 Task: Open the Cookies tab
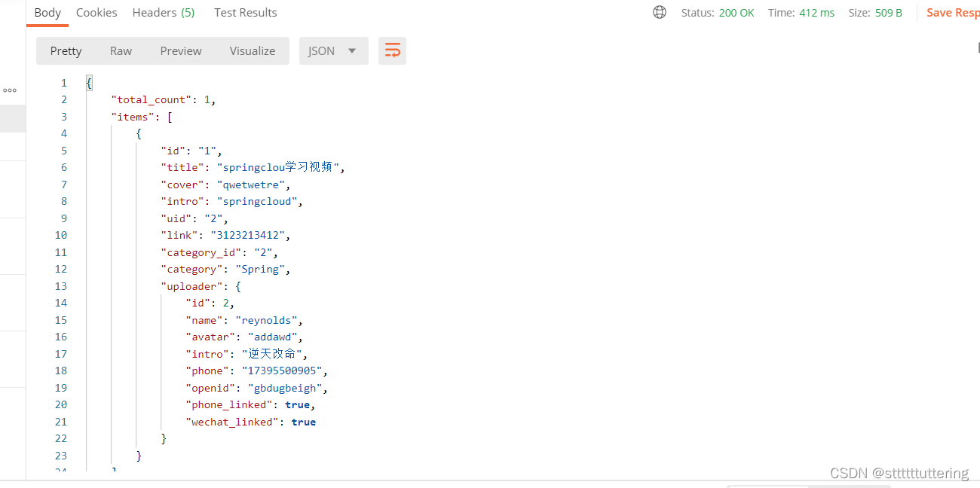point(96,12)
